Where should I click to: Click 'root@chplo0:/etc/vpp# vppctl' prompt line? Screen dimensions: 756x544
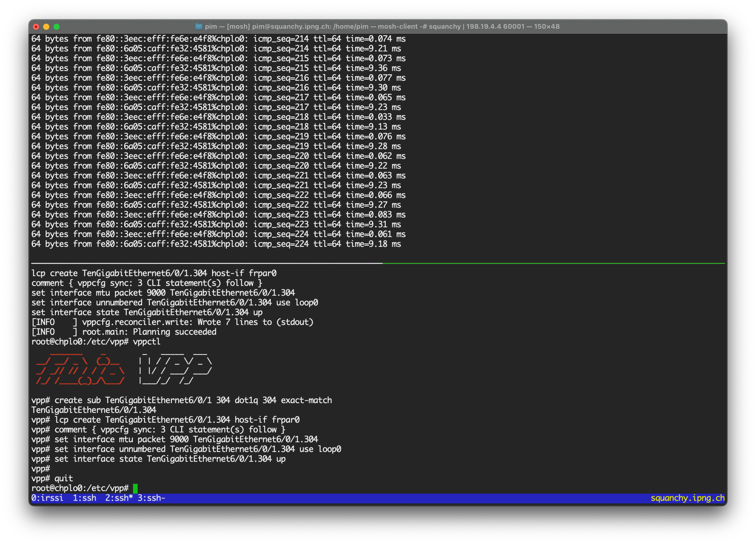96,342
